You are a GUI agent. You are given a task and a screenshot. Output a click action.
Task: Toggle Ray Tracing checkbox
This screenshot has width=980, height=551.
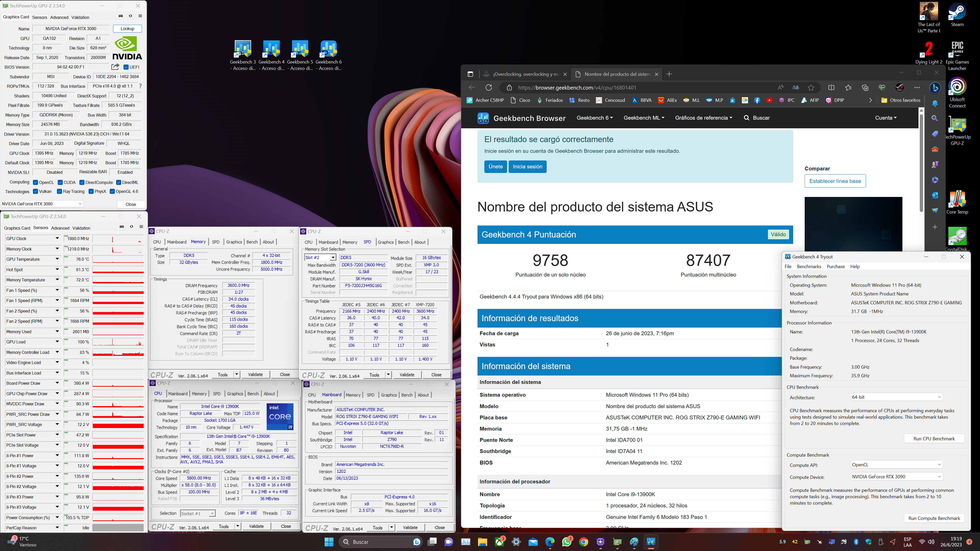coord(59,191)
